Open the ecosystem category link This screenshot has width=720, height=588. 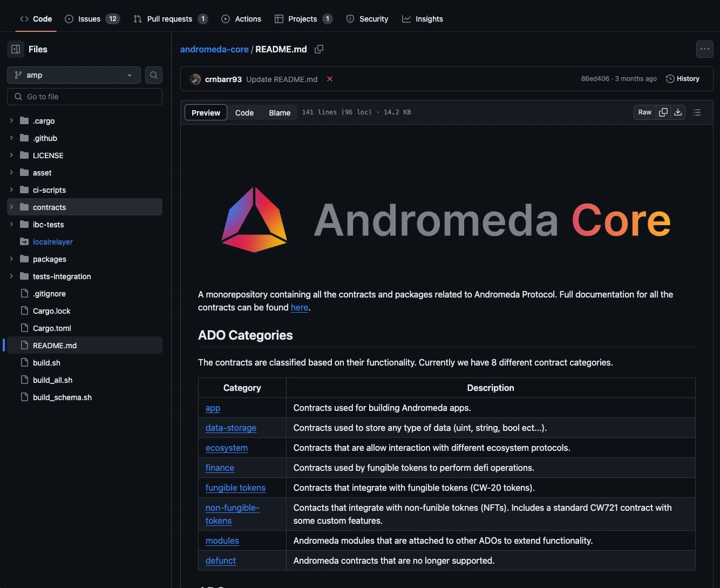click(227, 448)
